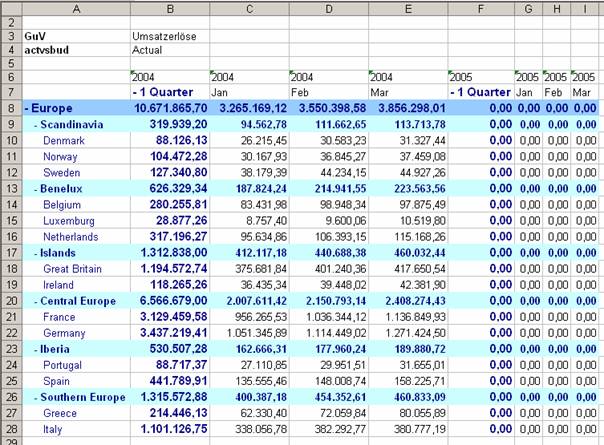604x445 pixels.
Task: Collapse the Central Europe group
Action: coord(37,300)
